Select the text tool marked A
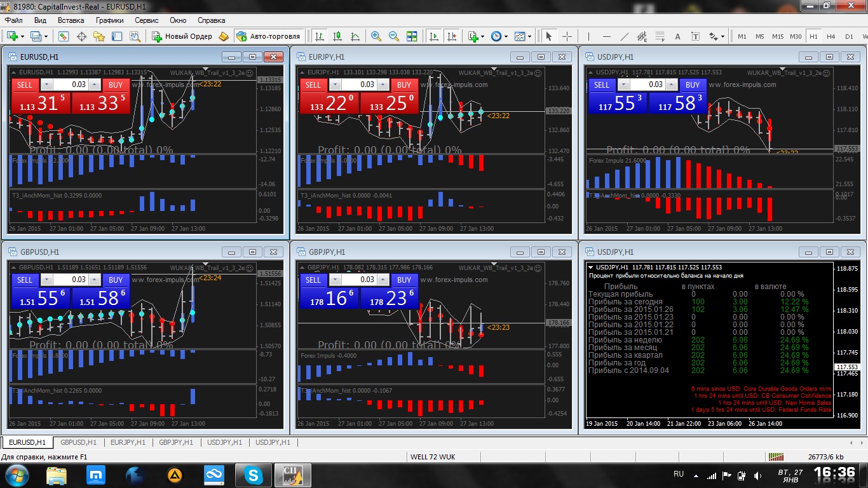 677,36
